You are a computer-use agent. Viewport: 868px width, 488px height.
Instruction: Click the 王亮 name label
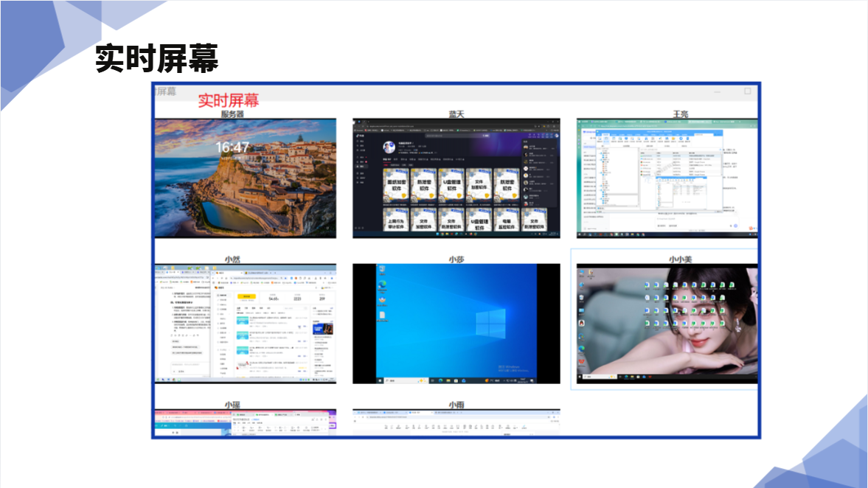click(681, 114)
